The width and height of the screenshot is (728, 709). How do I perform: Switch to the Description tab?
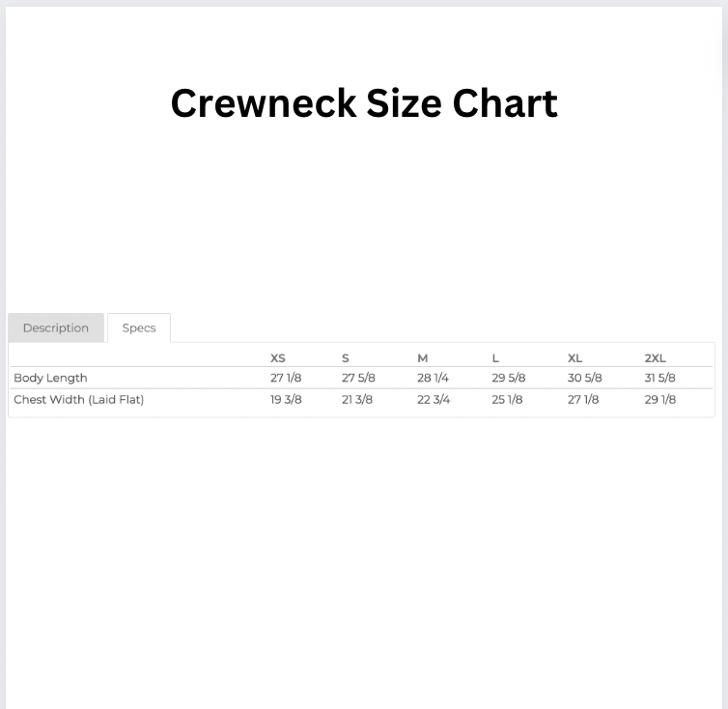click(x=56, y=328)
